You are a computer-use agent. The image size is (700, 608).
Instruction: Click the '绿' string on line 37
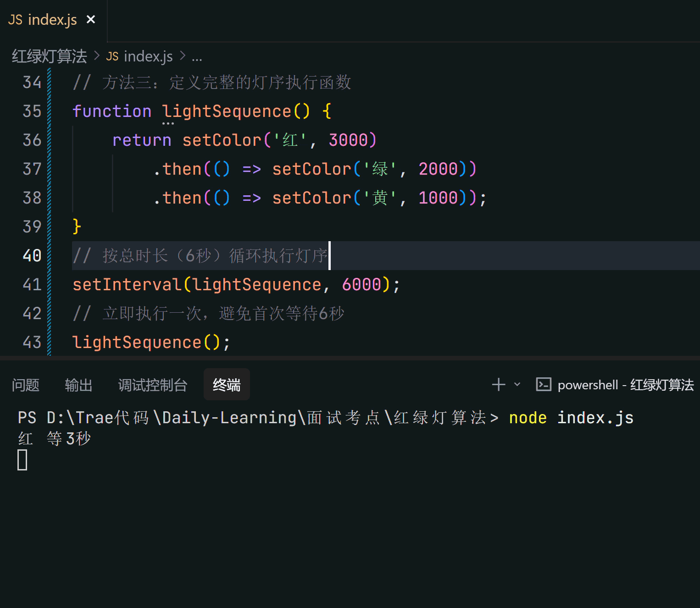click(x=380, y=169)
